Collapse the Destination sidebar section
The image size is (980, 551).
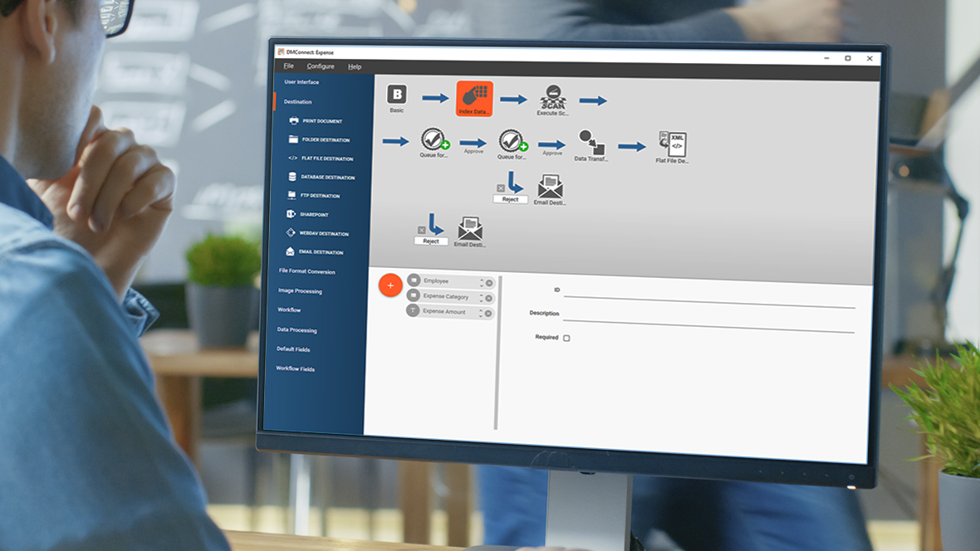coord(297,102)
